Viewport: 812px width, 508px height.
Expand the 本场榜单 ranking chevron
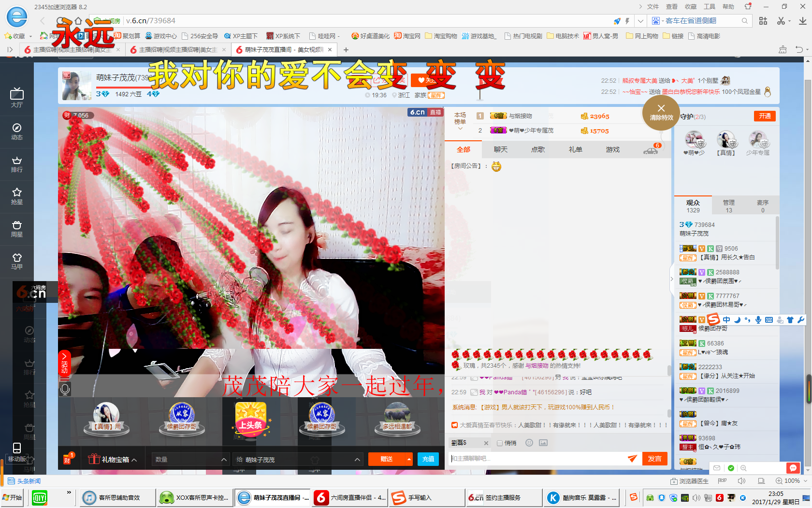[x=460, y=129]
